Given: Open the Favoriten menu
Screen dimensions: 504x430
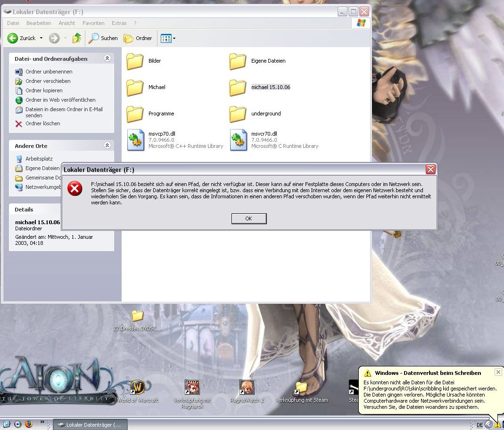Looking at the screenshot, I should [x=93, y=23].
